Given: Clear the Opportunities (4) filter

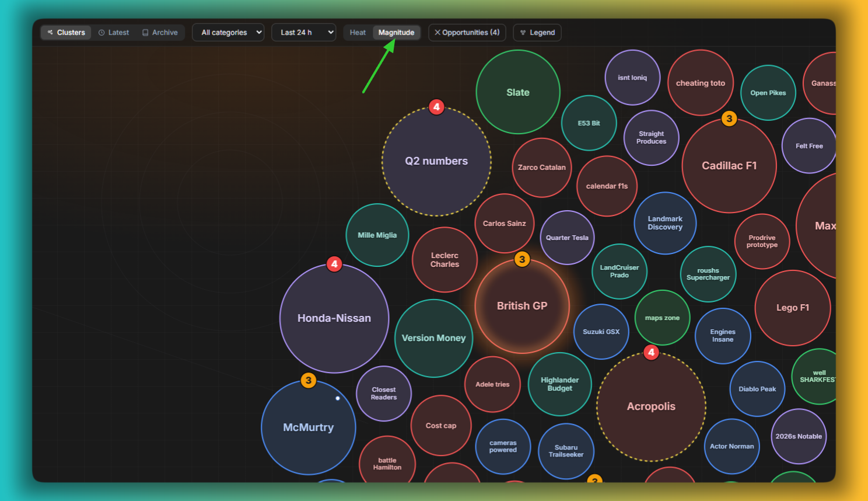Looking at the screenshot, I should point(467,33).
